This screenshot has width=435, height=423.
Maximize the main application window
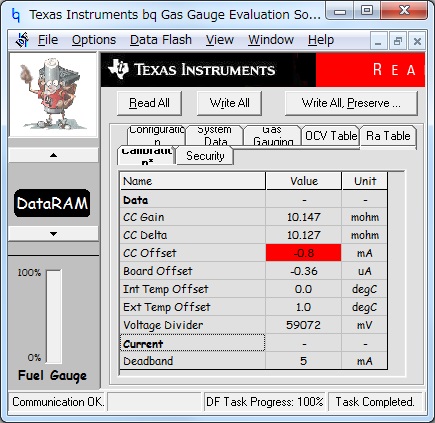[x=367, y=11]
